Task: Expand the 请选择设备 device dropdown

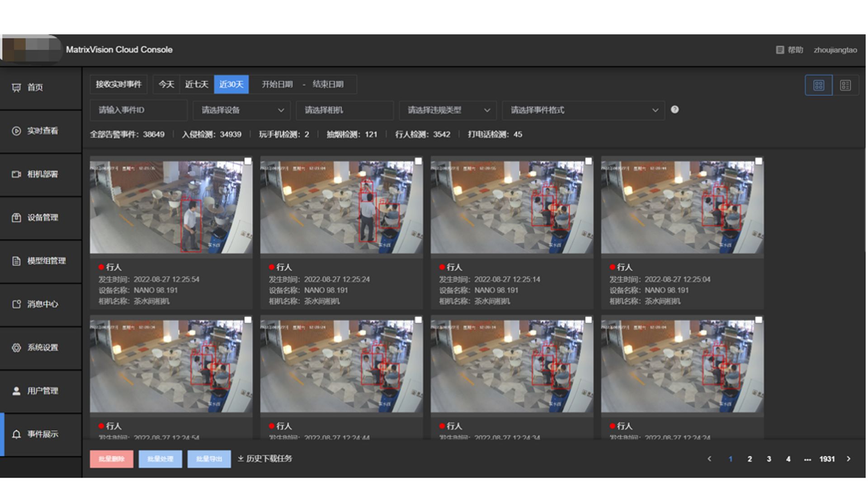Action: 242,110
